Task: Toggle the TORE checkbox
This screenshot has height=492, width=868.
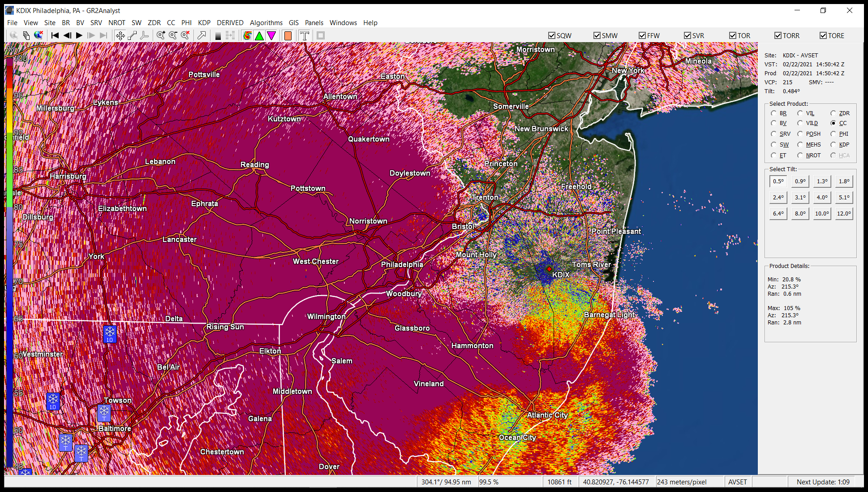Action: point(823,35)
